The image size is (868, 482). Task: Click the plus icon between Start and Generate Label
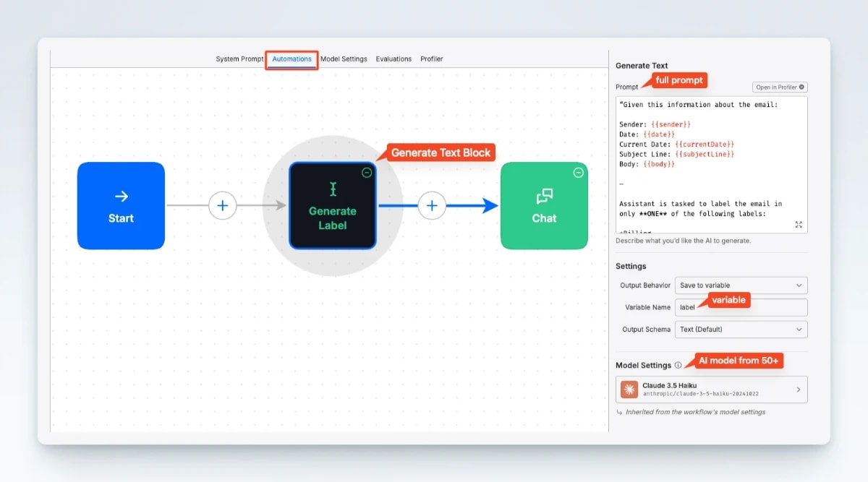tap(223, 205)
